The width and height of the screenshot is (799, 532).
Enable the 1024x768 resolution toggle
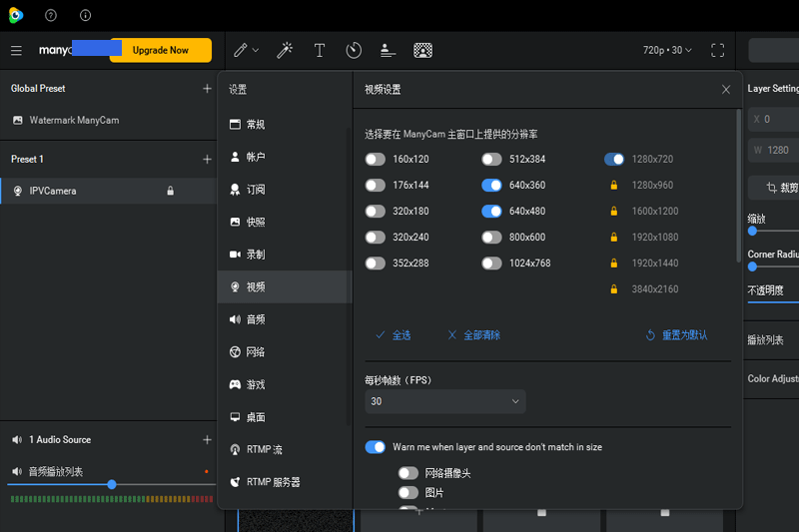pos(491,264)
